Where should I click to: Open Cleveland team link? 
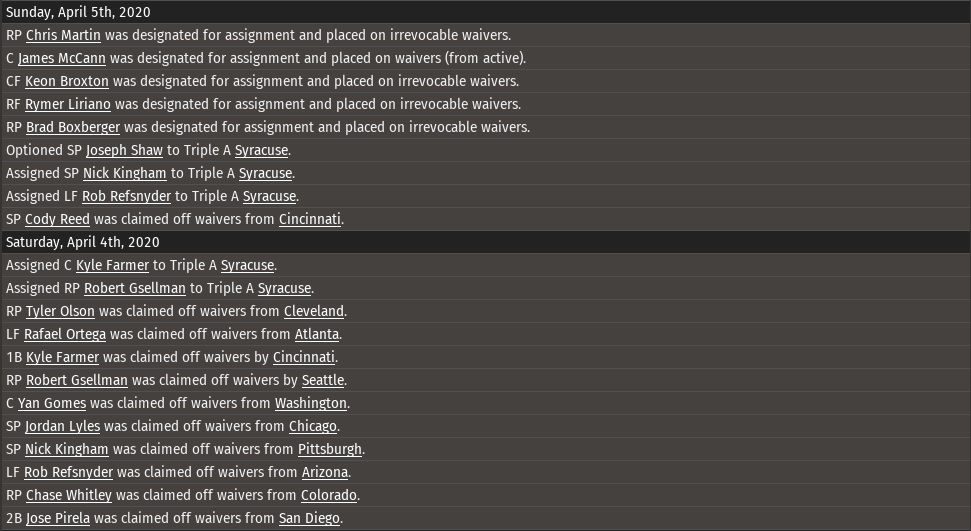click(x=314, y=311)
